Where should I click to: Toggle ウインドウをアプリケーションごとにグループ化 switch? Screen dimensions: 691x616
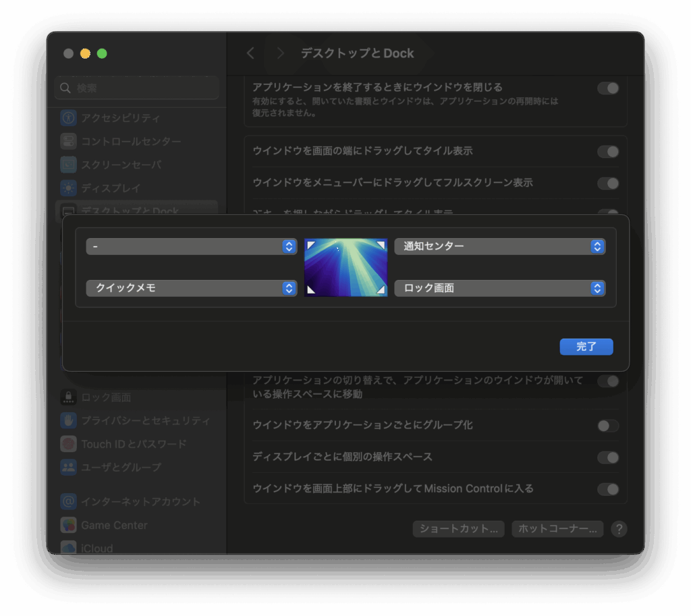(607, 426)
